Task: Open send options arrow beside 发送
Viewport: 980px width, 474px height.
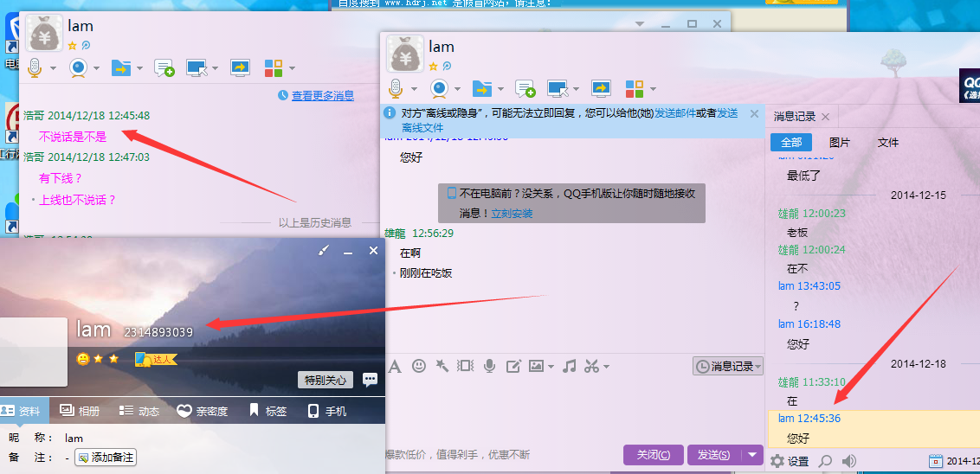Action: [x=752, y=455]
